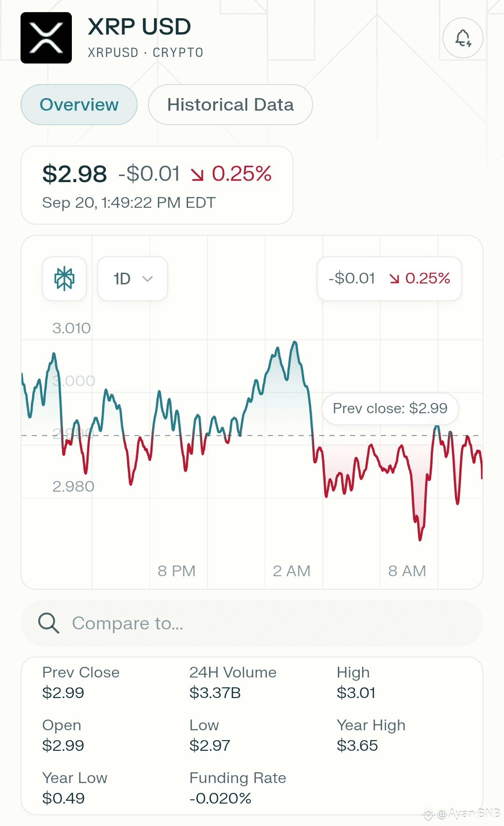Click the Prev close $2.99 chart label

[390, 409]
